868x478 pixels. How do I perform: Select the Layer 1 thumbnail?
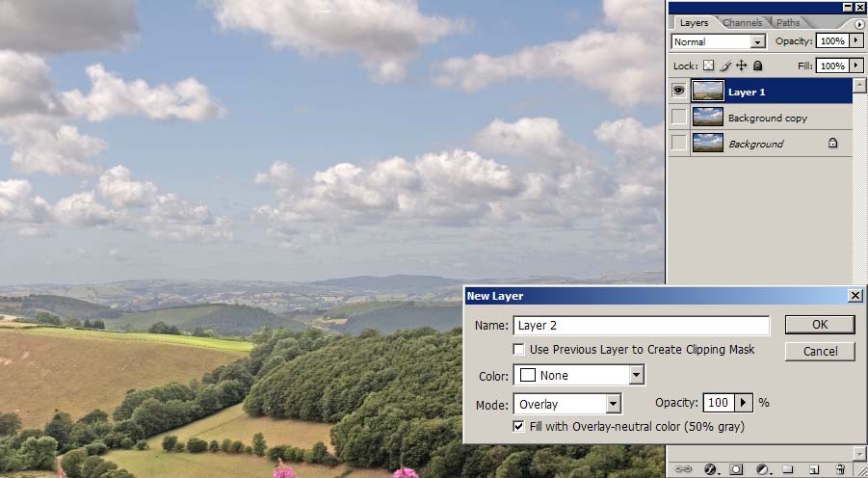(x=707, y=91)
